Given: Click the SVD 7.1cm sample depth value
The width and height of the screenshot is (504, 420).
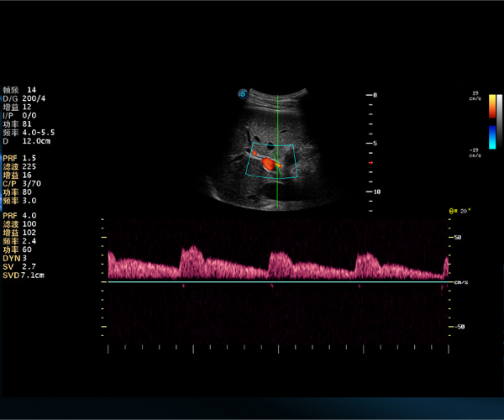Looking at the screenshot, I should tap(24, 276).
